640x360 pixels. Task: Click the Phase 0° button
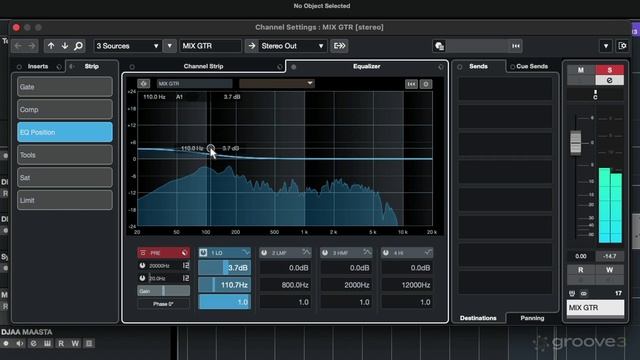click(163, 304)
